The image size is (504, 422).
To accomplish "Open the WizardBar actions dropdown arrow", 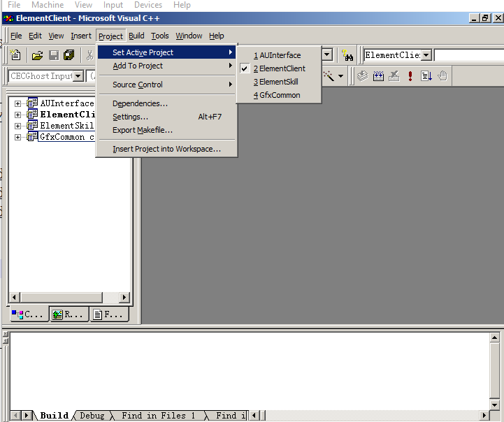I will click(x=340, y=76).
